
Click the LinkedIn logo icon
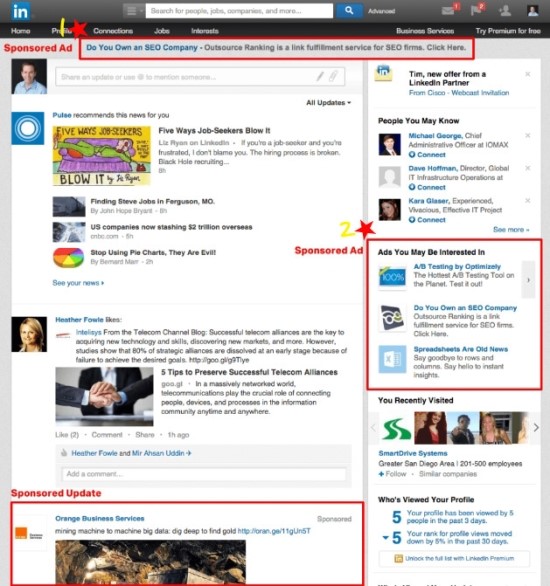coord(20,11)
